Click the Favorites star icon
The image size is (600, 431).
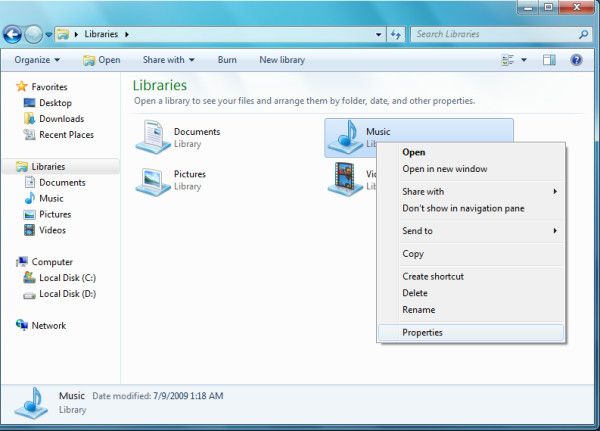point(22,86)
